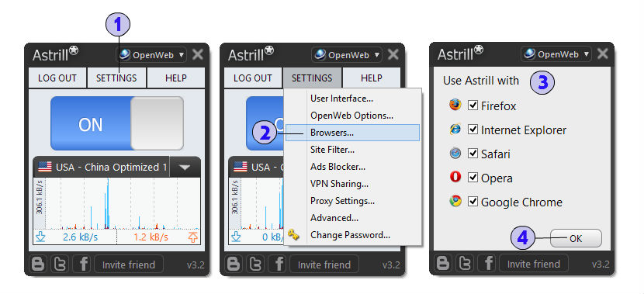
Task: Click SETTINGS in the left Astrill window
Action: (x=116, y=78)
